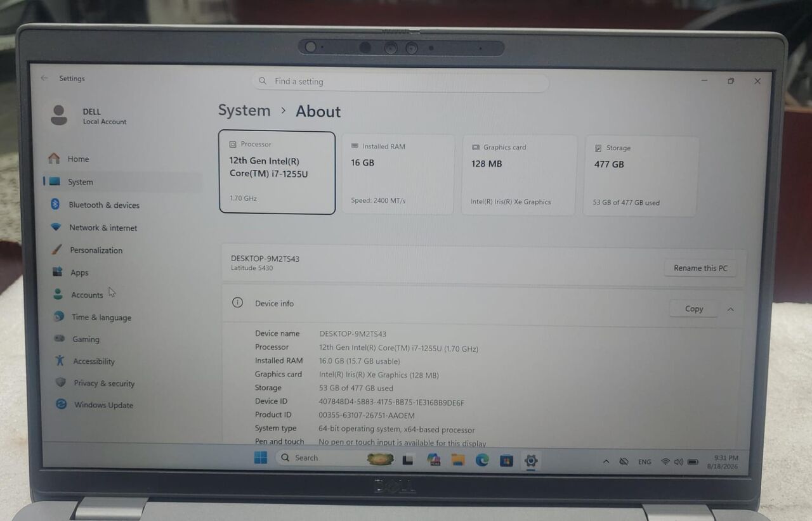This screenshot has height=521, width=812.
Task: Click the taskbar Search box
Action: (x=336, y=458)
